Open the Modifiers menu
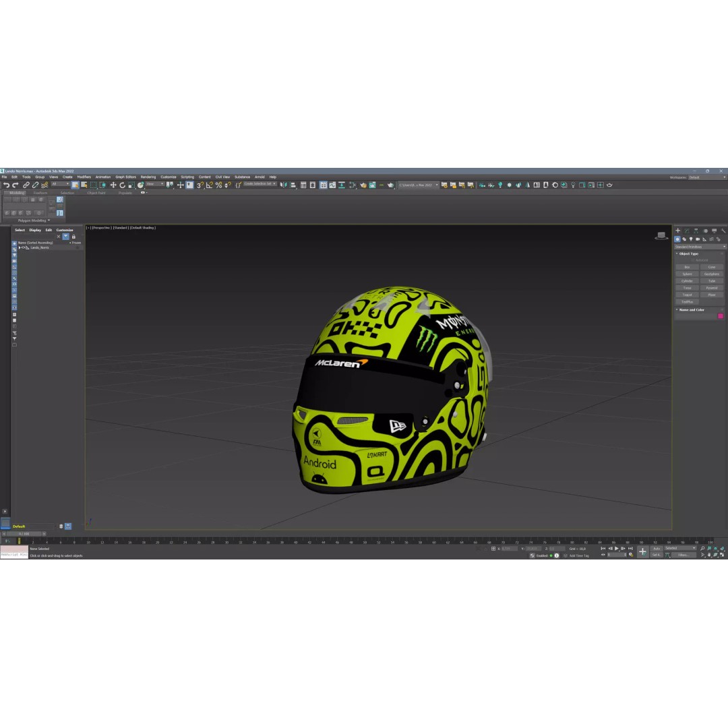 (83, 177)
